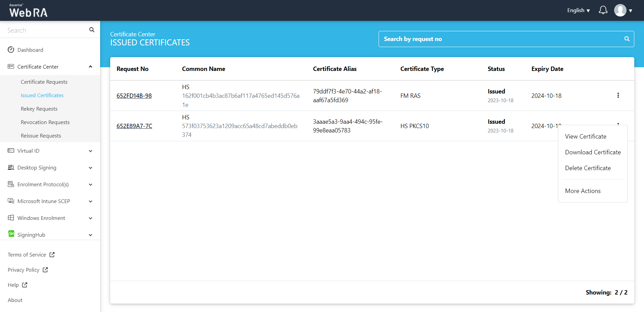
Task: Expand the Virtual ID section
Action: coord(90,151)
